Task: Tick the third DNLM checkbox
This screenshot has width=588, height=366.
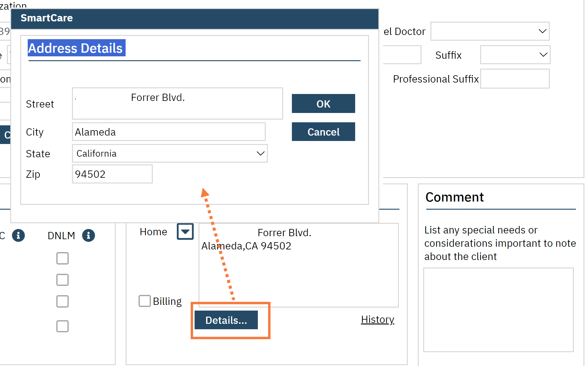Action: point(62,301)
